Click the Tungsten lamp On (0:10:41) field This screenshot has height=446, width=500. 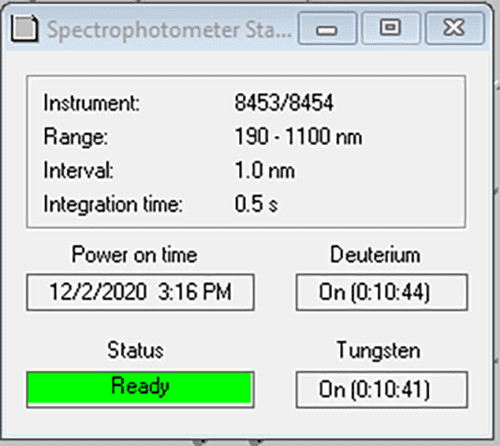(x=382, y=390)
